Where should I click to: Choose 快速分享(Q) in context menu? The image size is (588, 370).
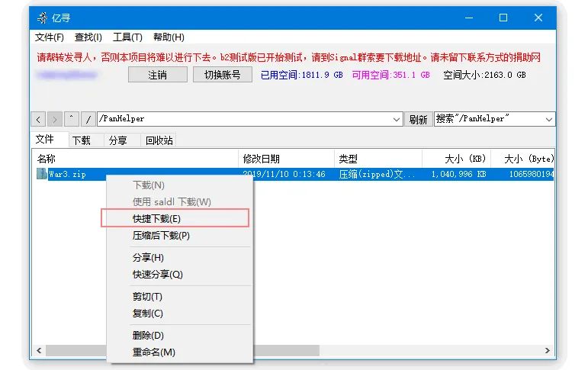[179, 275]
